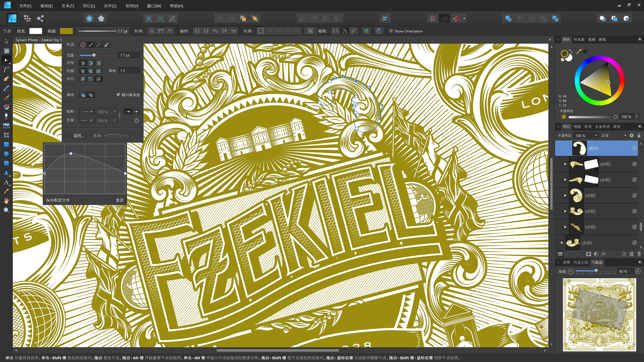Click the color picker eyedropper
This screenshot has width=644, height=362.
pyautogui.click(x=579, y=52)
